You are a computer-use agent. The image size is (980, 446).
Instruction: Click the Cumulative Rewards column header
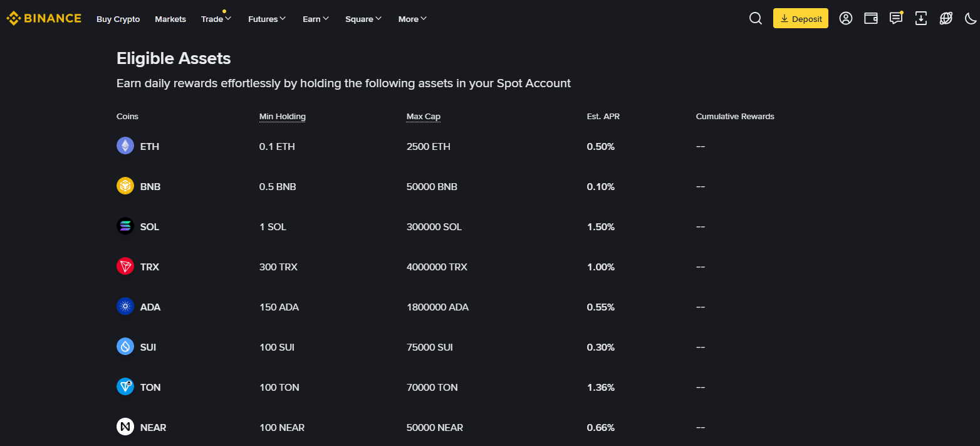(x=735, y=117)
